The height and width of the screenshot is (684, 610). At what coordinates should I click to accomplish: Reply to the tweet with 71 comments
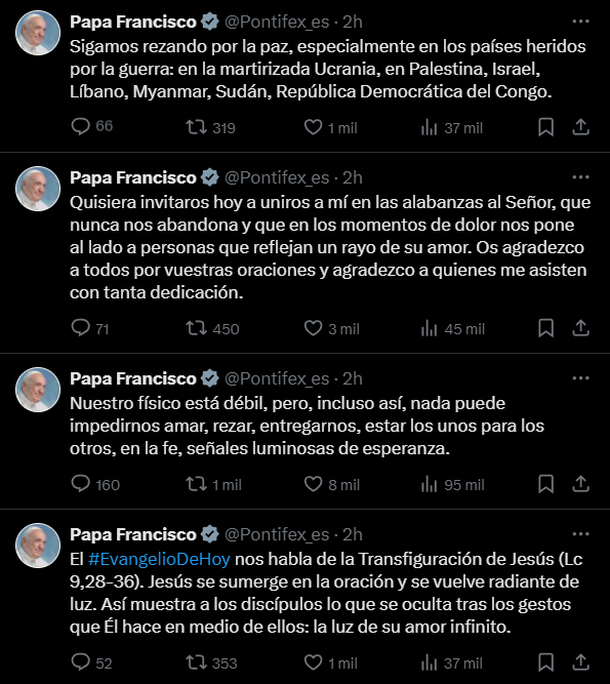[81, 328]
